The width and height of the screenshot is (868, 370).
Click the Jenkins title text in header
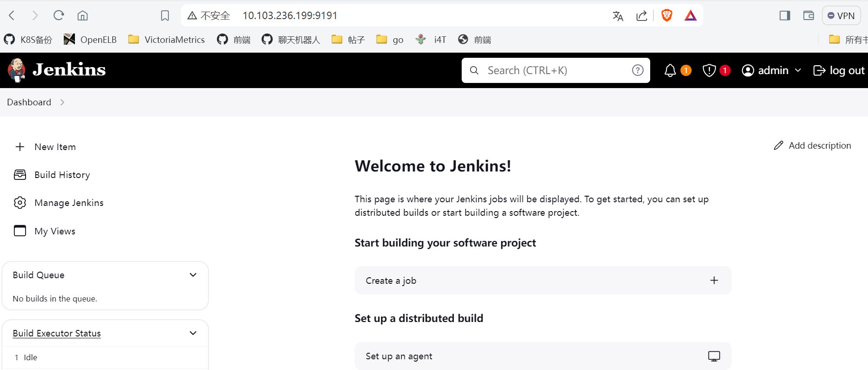click(x=69, y=70)
